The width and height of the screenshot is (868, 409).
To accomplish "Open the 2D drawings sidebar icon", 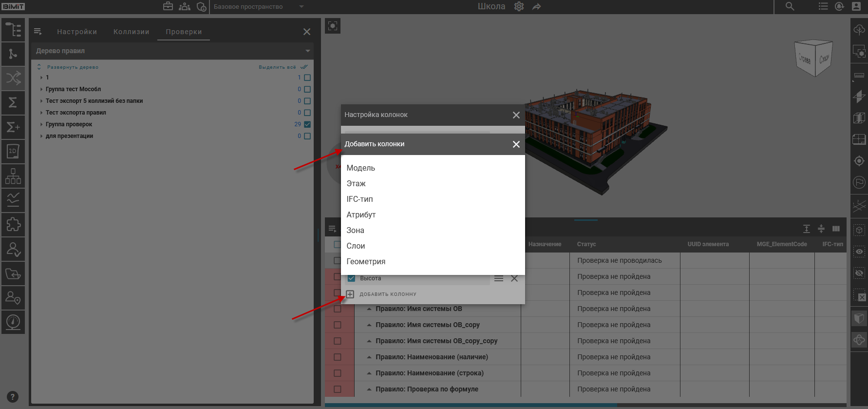I will pos(13,151).
